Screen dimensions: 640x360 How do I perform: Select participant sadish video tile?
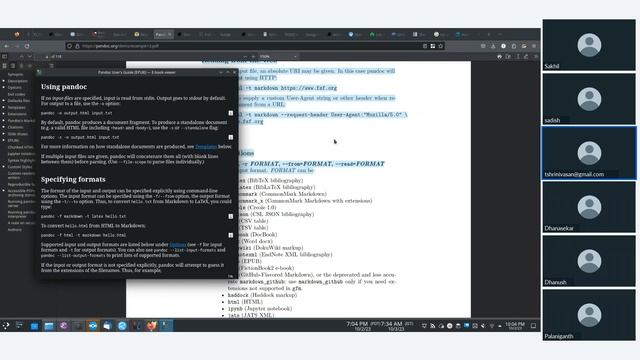click(589, 99)
